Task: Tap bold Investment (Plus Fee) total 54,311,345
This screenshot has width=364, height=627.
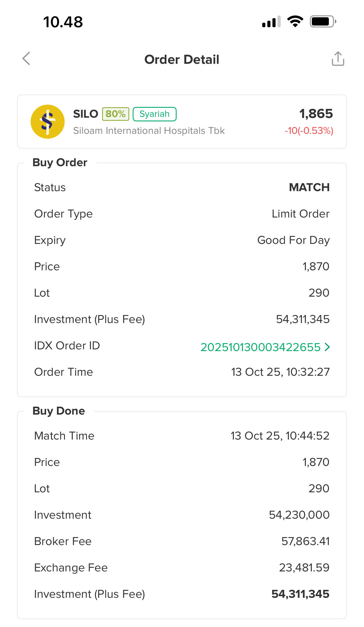Action: coord(300,594)
